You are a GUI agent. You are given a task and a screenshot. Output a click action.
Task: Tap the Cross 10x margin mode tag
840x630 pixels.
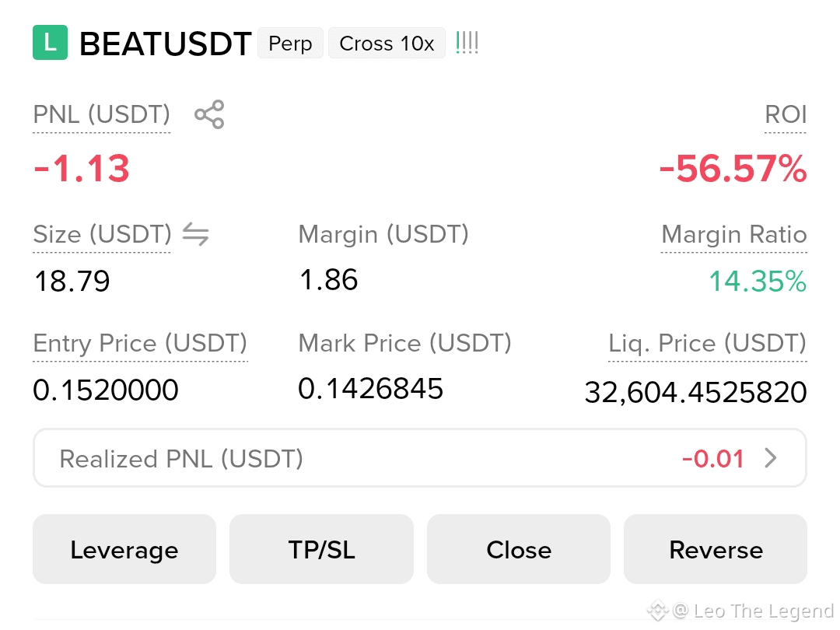[x=387, y=43]
